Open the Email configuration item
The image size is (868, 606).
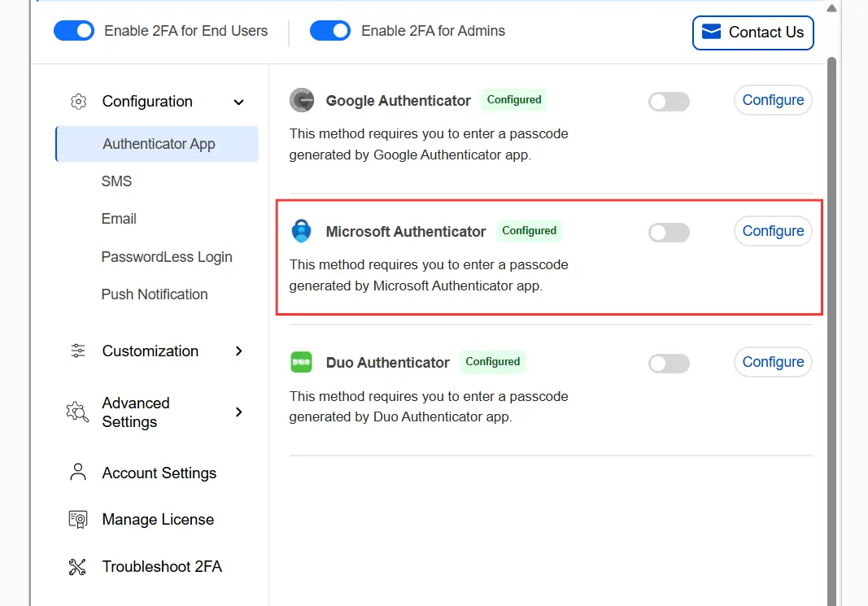point(119,219)
